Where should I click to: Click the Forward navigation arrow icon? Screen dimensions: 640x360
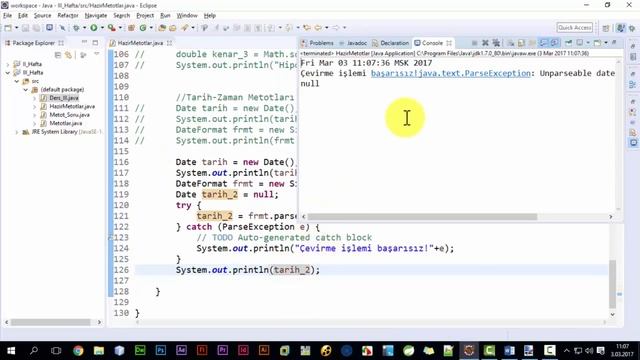(336, 28)
